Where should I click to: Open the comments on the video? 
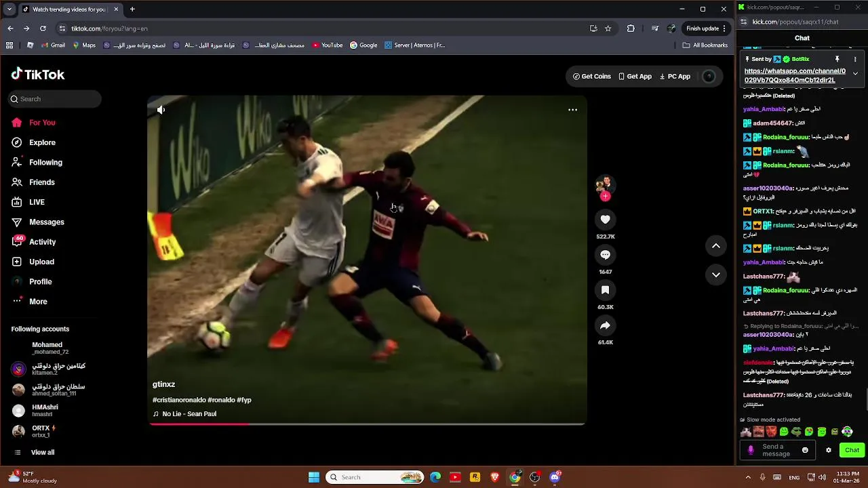pyautogui.click(x=606, y=255)
